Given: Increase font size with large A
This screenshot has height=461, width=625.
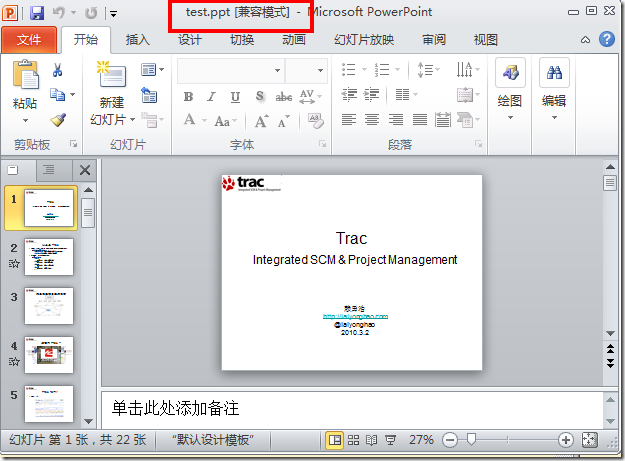Looking at the screenshot, I should tap(261, 121).
